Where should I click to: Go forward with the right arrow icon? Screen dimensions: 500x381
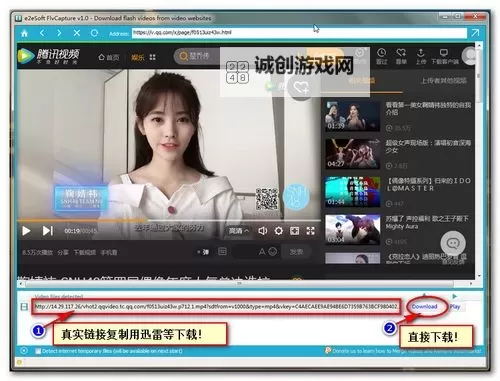click(x=59, y=33)
